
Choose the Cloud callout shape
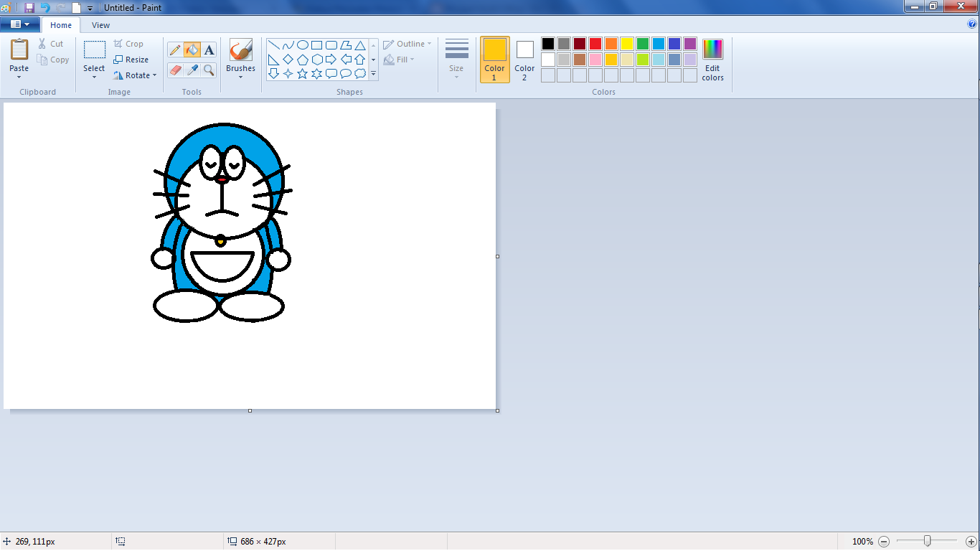coord(360,73)
